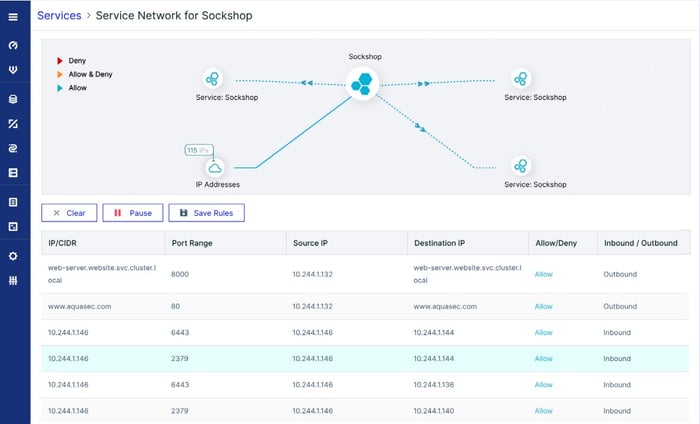The height and width of the screenshot is (424, 700).
Task: Select the destination IP 10.244.1.136 cell
Action: (x=433, y=384)
